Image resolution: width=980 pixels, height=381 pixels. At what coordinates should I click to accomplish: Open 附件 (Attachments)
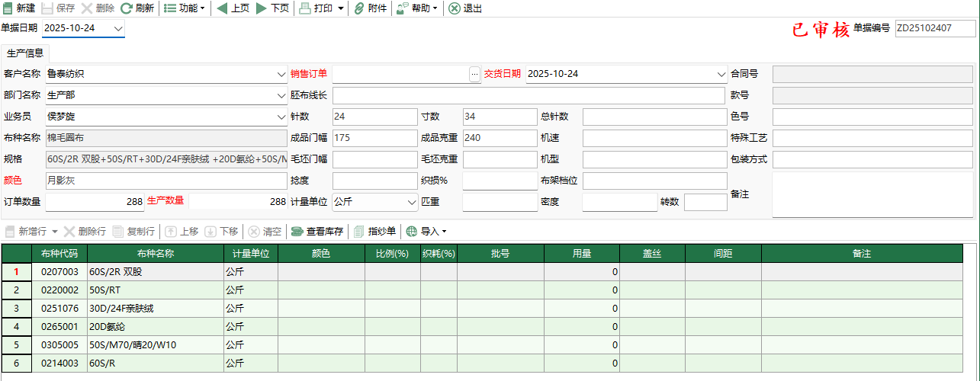point(371,8)
